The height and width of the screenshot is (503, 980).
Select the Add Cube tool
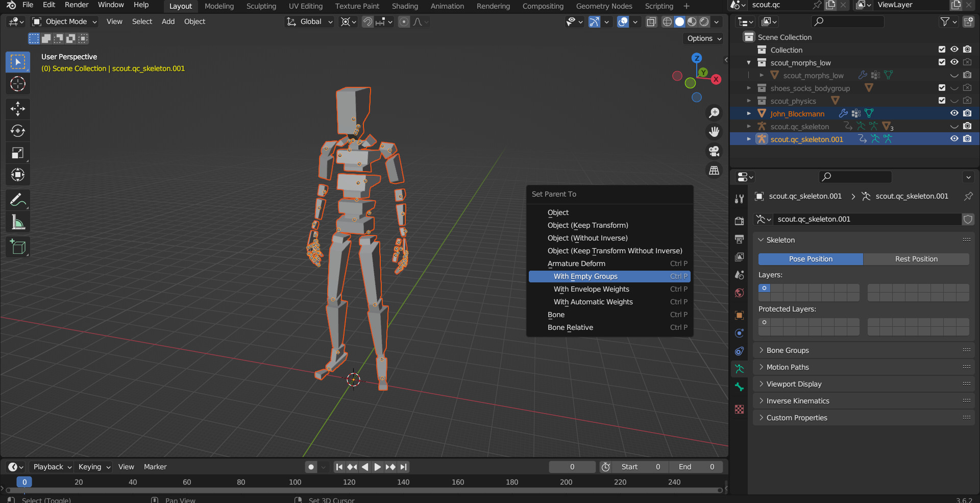point(18,247)
